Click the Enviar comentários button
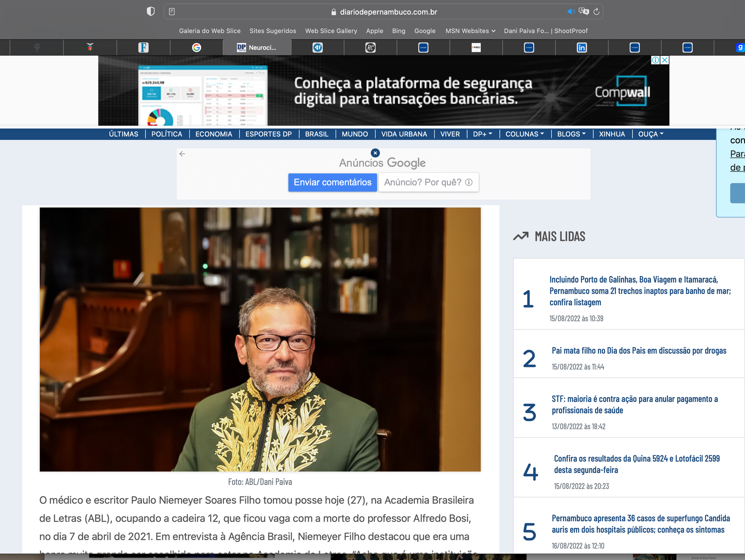The height and width of the screenshot is (560, 745). pyautogui.click(x=332, y=182)
